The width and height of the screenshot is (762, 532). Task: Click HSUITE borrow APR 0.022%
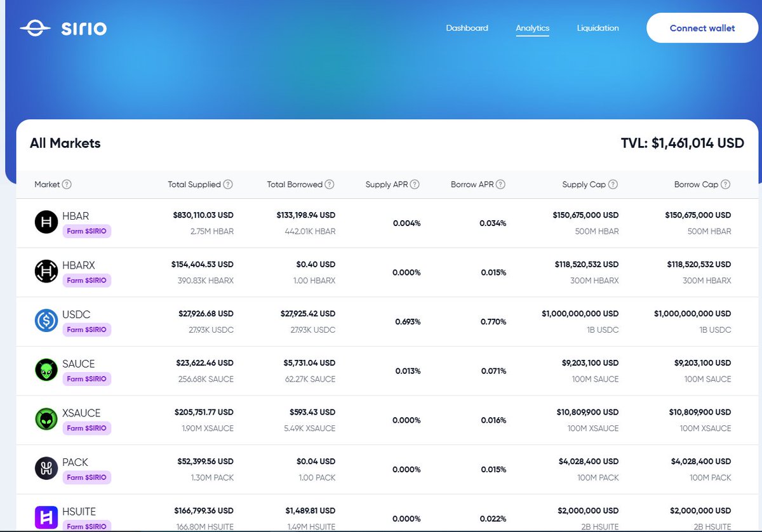point(493,519)
